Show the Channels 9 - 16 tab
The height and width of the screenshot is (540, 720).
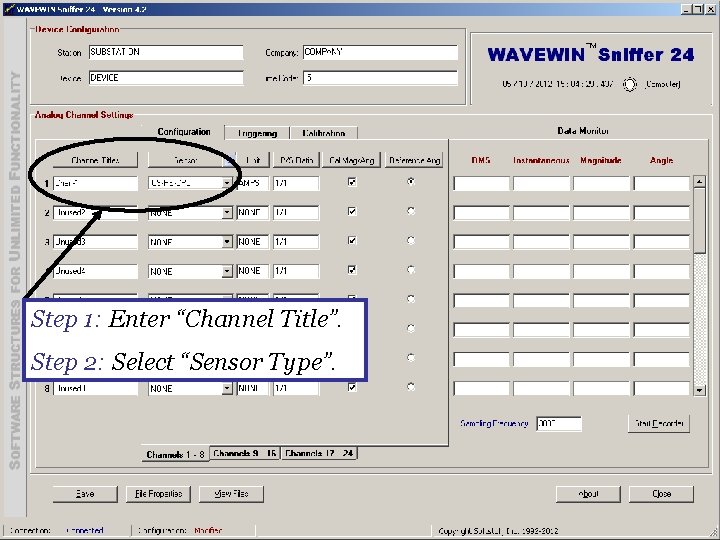pos(245,453)
